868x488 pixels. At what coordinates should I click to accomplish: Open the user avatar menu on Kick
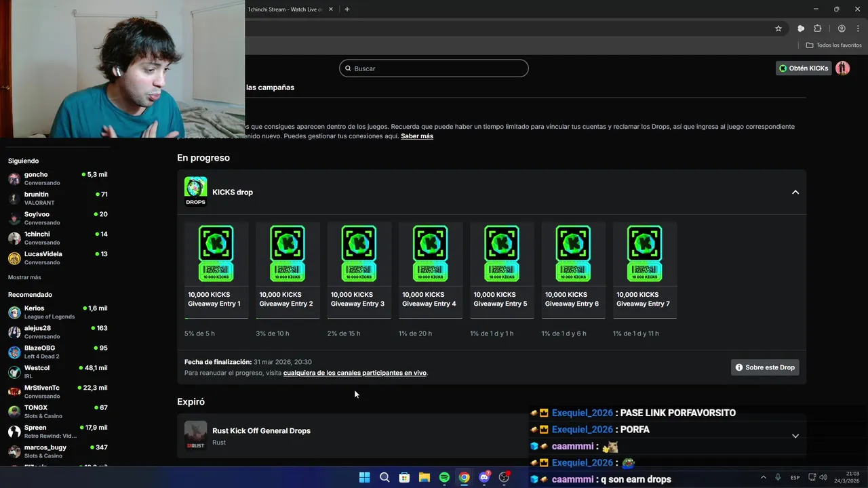click(843, 68)
